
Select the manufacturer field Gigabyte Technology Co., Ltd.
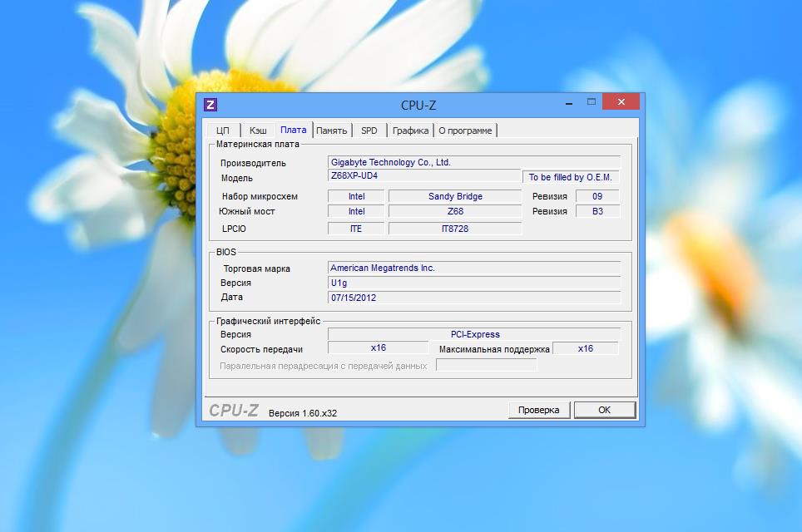[474, 162]
